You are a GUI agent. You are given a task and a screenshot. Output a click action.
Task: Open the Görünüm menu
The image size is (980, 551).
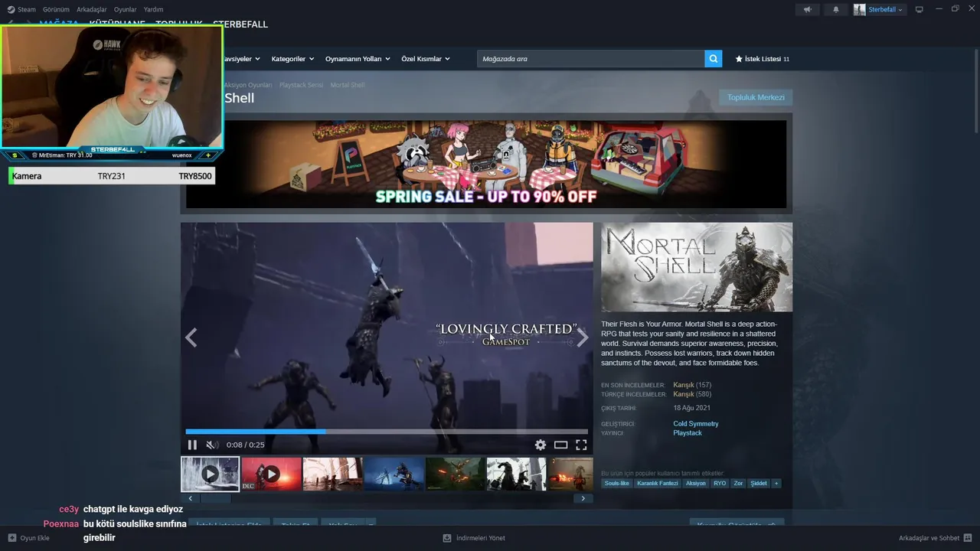coord(56,9)
